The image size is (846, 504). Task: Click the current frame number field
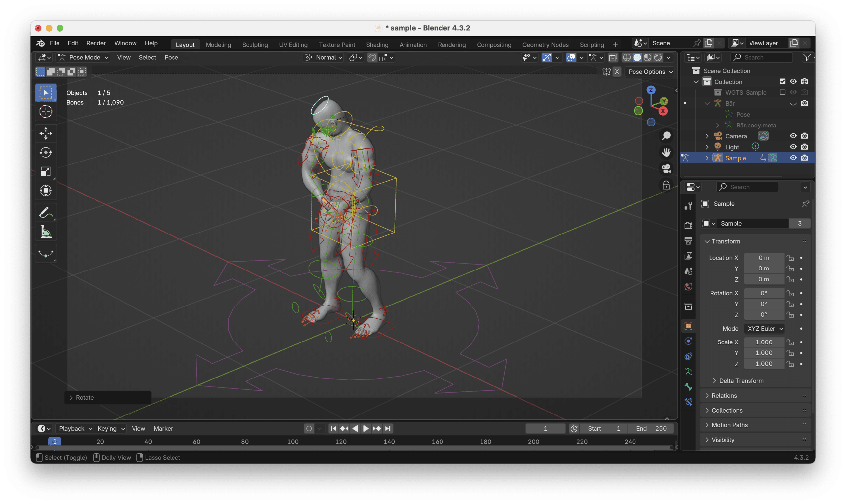[x=545, y=429]
